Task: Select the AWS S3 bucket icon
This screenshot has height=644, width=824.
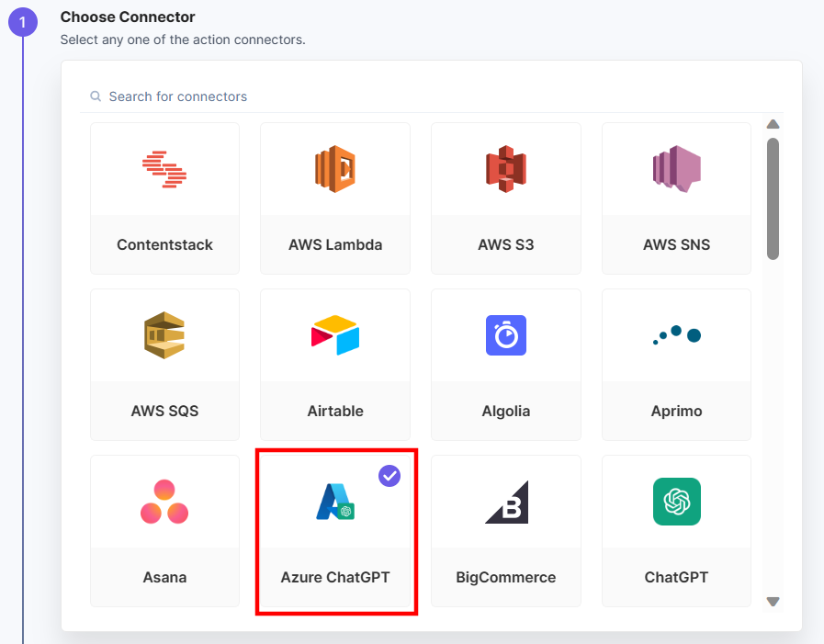Action: coord(505,169)
